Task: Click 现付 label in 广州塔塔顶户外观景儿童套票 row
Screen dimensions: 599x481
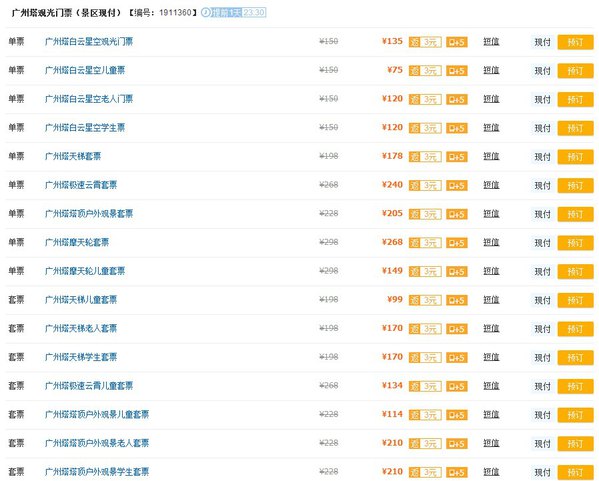Action: 542,415
